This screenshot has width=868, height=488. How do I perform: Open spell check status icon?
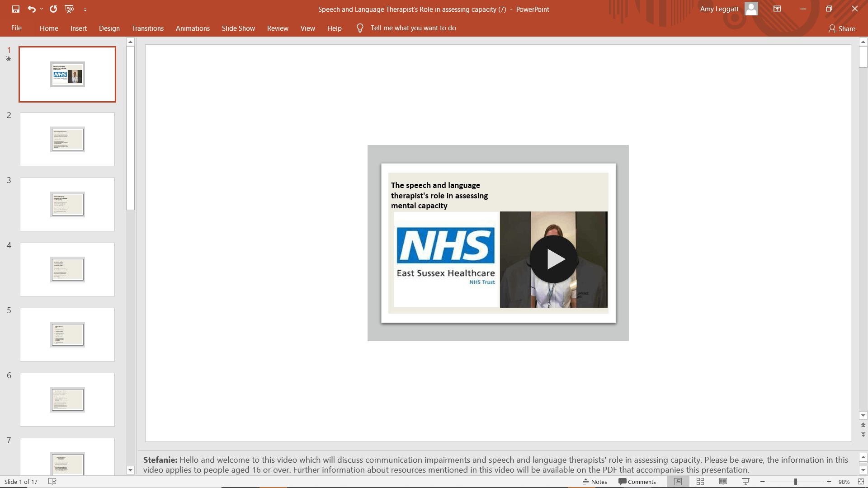[x=52, y=482]
